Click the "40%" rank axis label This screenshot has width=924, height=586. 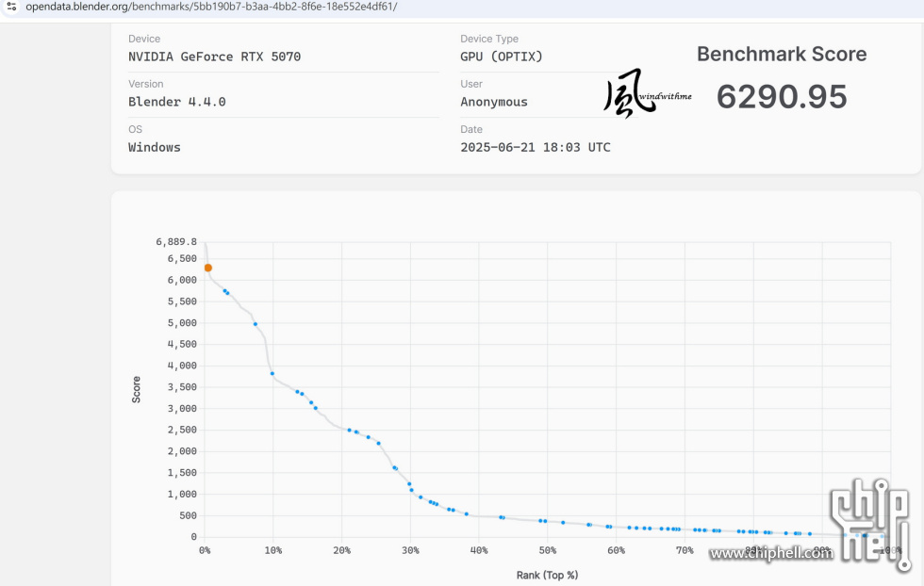479,550
